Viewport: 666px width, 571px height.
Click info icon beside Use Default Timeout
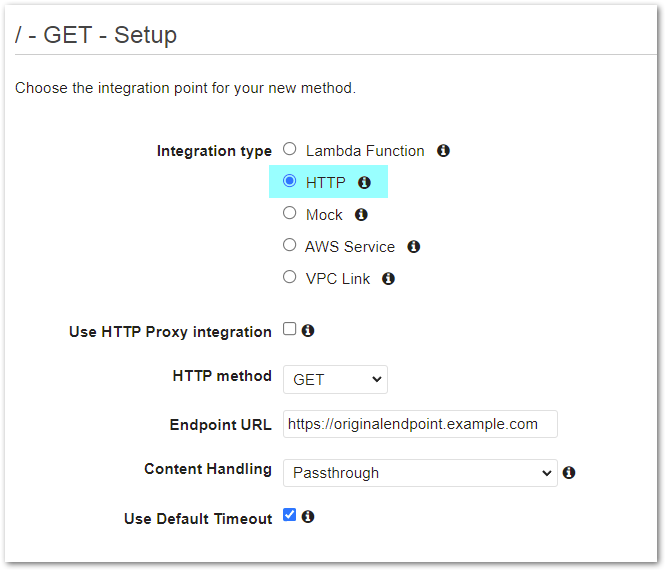[308, 517]
